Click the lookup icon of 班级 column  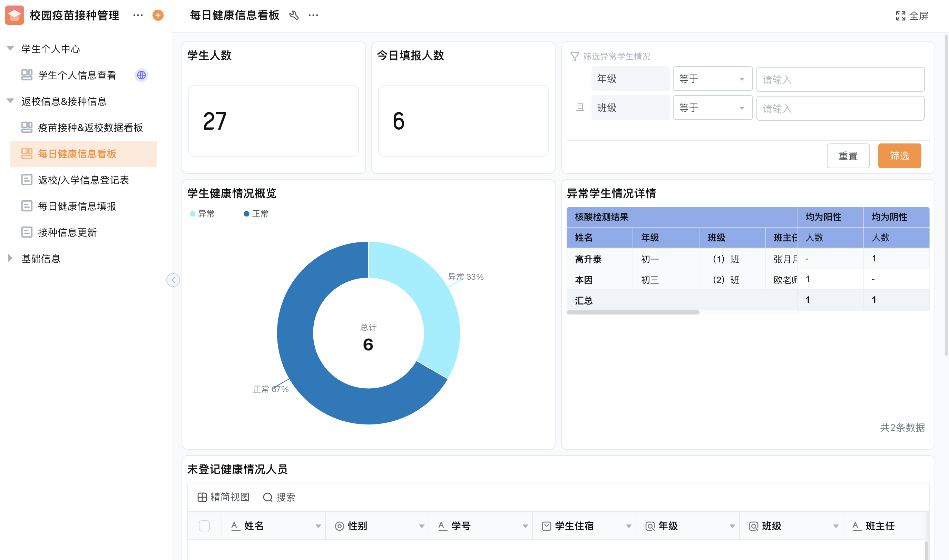pyautogui.click(x=753, y=526)
